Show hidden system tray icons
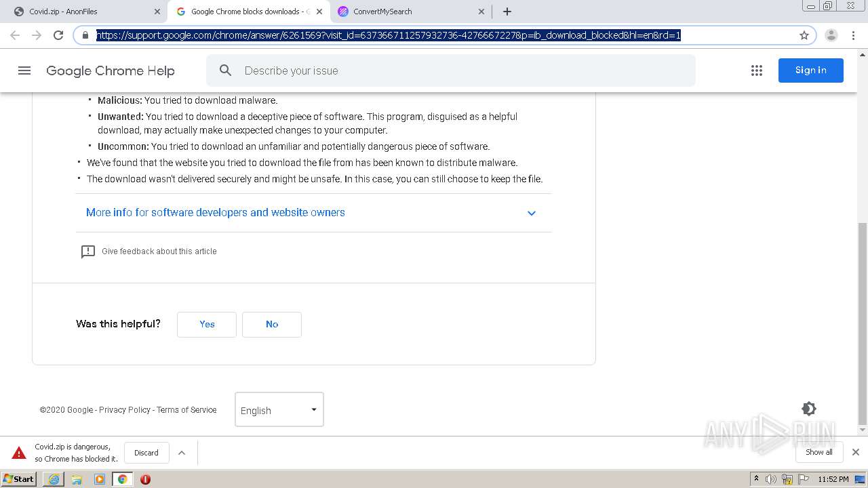Screen dimensions: 868x488 [757, 479]
